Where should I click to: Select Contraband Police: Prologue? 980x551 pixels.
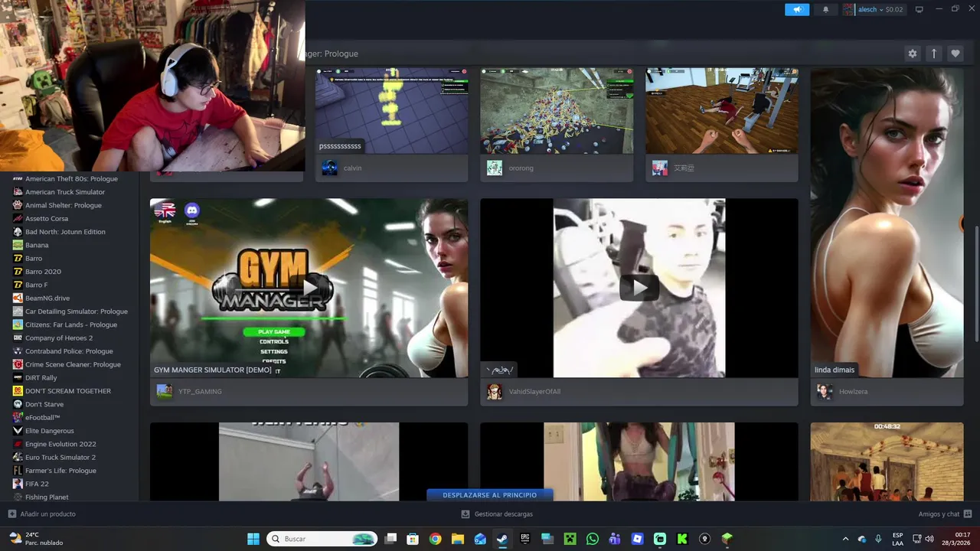(x=69, y=351)
